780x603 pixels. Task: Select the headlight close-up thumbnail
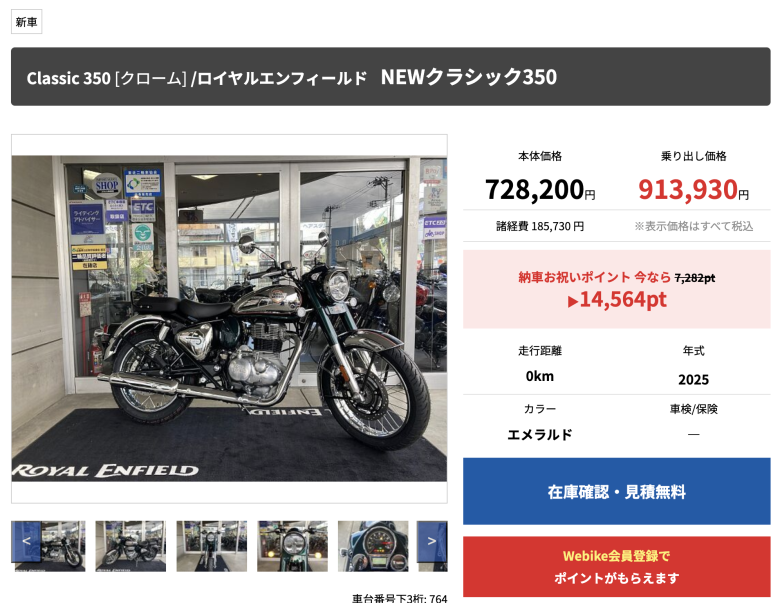[x=292, y=546]
